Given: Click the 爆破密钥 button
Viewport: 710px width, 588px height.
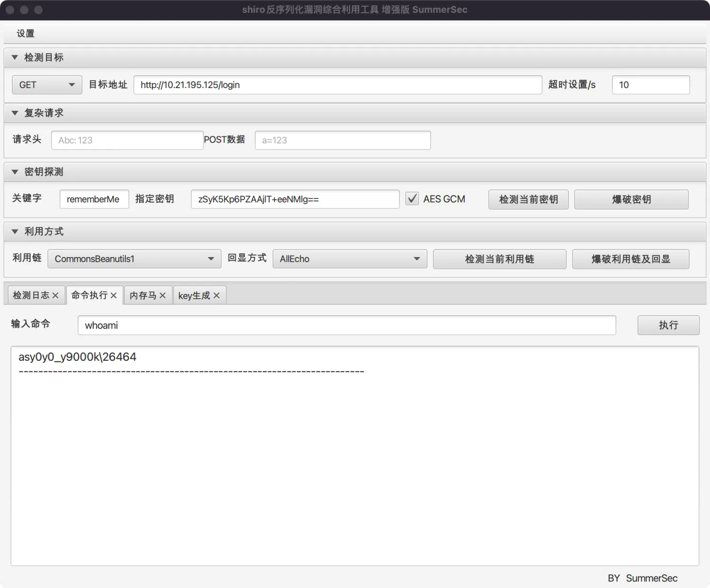Looking at the screenshot, I should (x=631, y=199).
